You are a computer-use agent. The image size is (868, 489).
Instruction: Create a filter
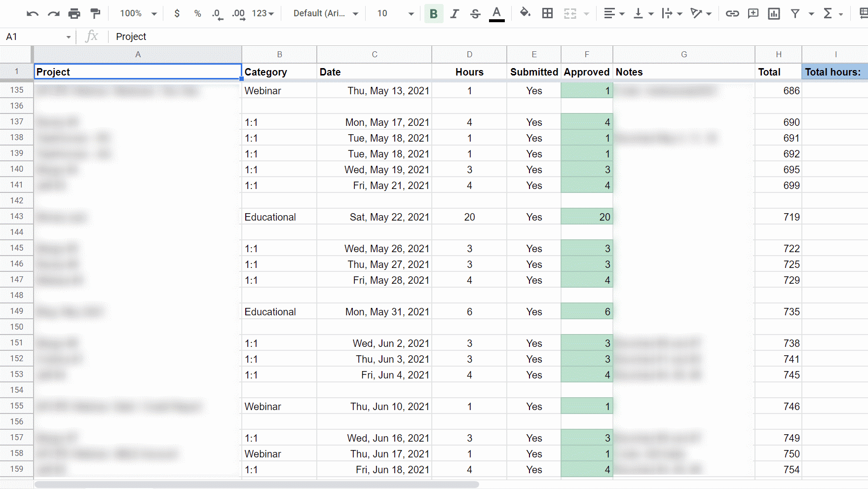point(795,13)
